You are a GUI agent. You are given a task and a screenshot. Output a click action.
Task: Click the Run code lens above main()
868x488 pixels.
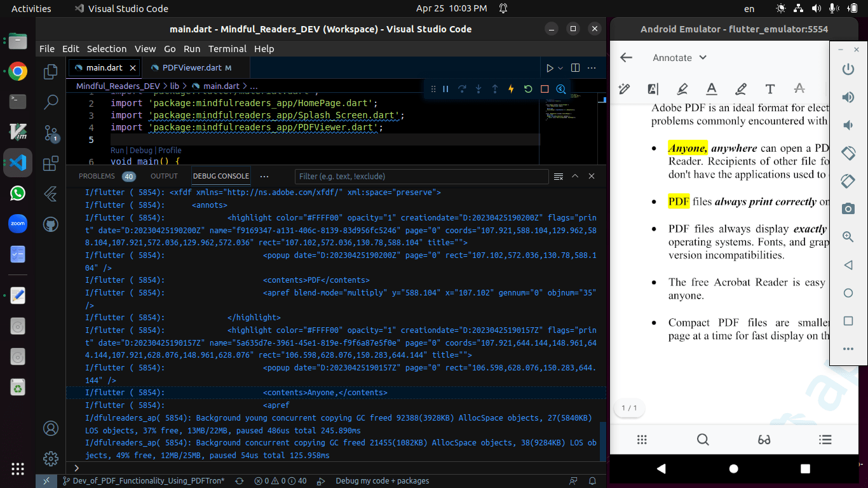118,151
